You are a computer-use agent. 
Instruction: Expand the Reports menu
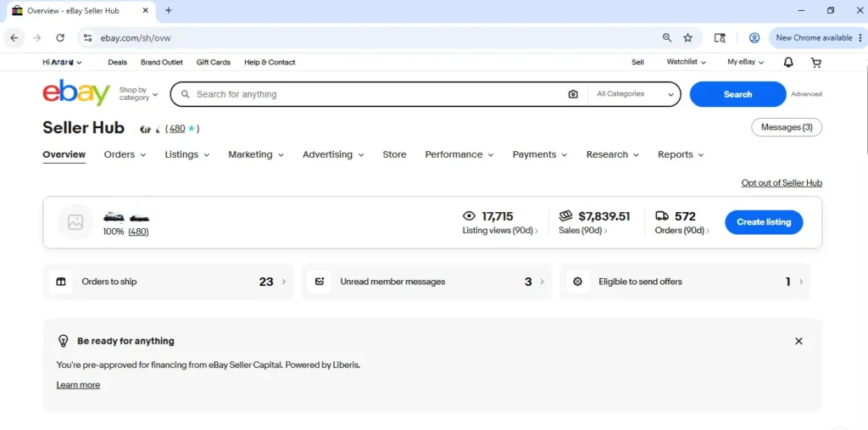(681, 154)
